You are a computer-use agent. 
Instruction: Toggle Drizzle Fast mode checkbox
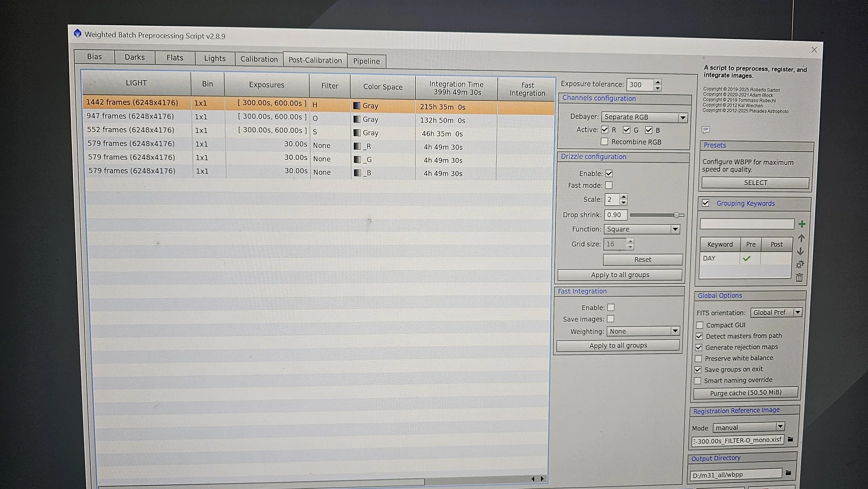609,185
